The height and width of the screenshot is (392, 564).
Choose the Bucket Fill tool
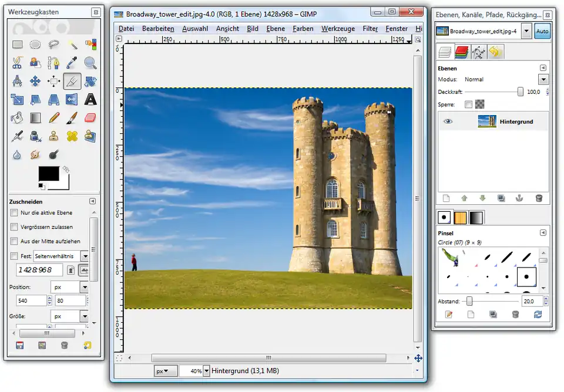coord(17,117)
